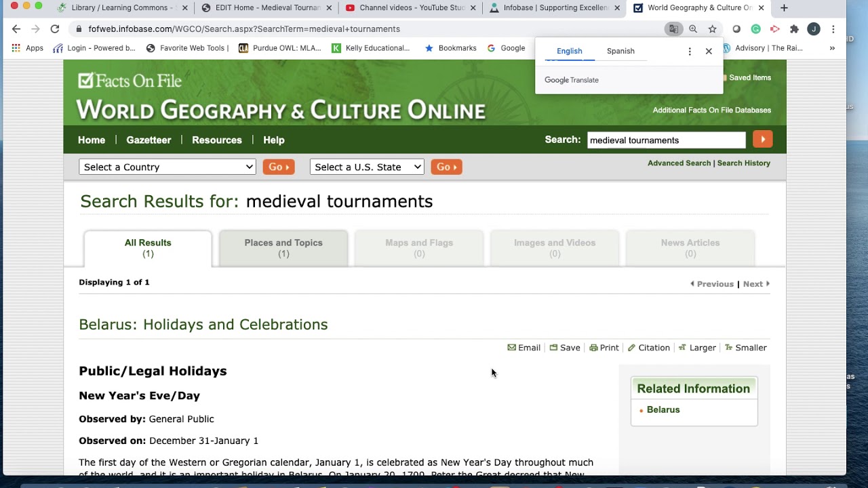Open the Help navigation item
The width and height of the screenshot is (868, 488).
[x=274, y=140]
